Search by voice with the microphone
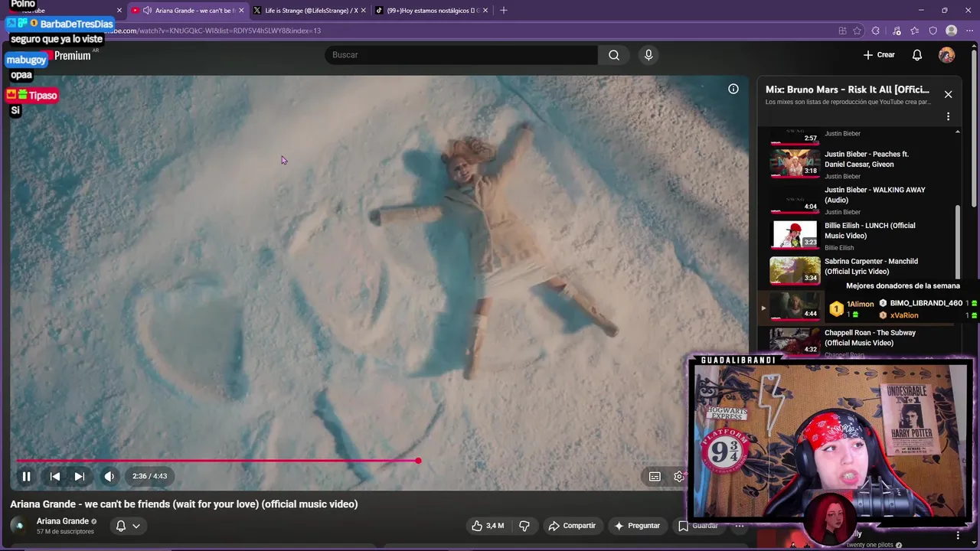Image resolution: width=980 pixels, height=551 pixels. coord(648,55)
